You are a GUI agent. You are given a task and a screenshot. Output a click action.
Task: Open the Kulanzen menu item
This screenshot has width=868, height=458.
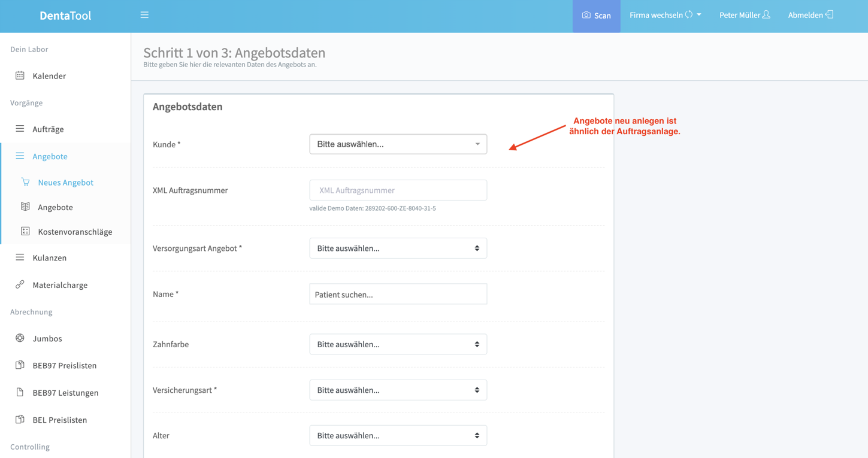(x=49, y=258)
